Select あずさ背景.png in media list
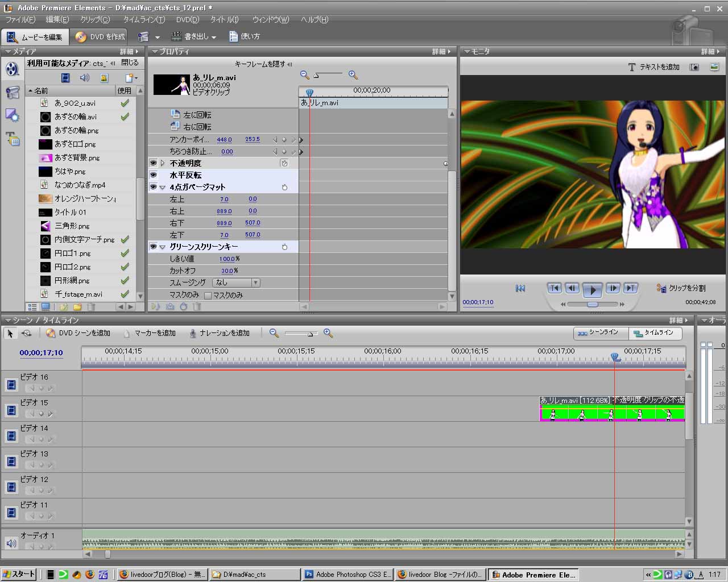The width and height of the screenshot is (728, 582). pos(77,157)
